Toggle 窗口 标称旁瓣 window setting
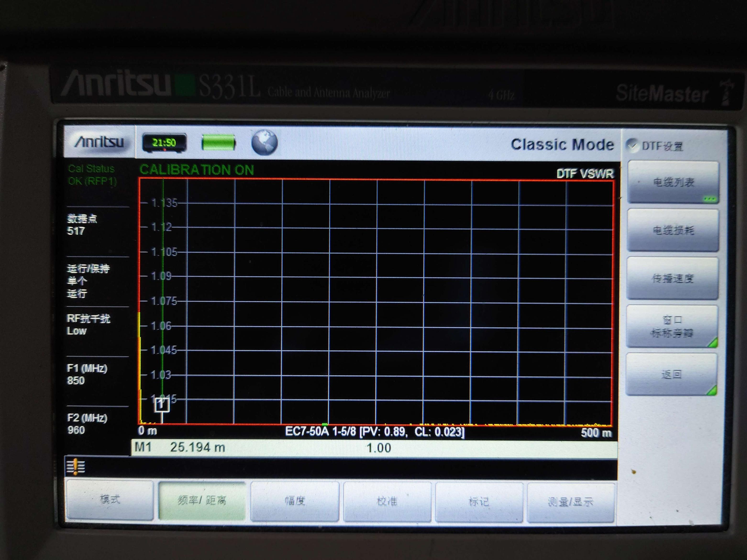Screen dimensions: 747x560 [672, 326]
